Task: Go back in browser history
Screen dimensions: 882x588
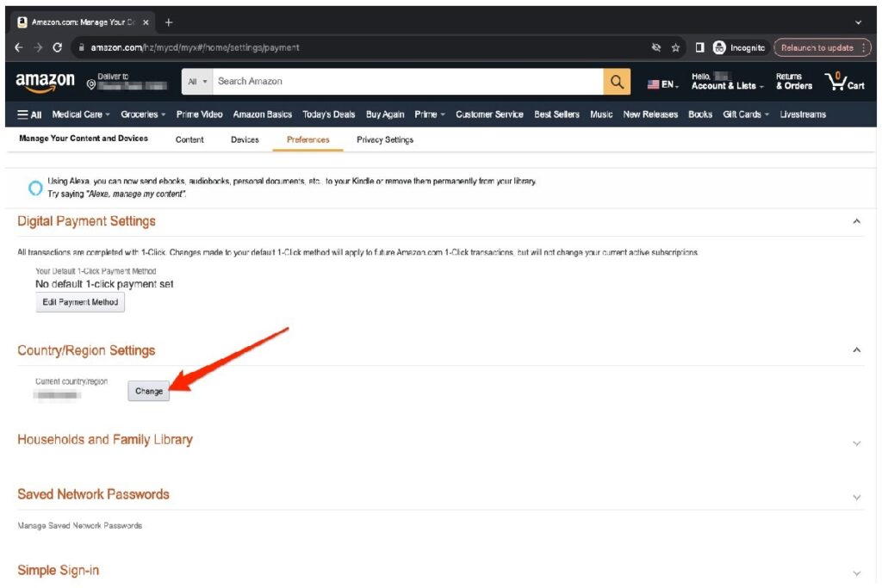Action: tap(19, 48)
